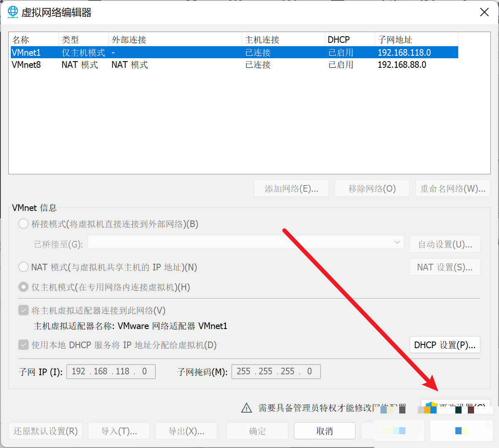Click the warning triangle icon
499x448 pixels.
[247, 408]
